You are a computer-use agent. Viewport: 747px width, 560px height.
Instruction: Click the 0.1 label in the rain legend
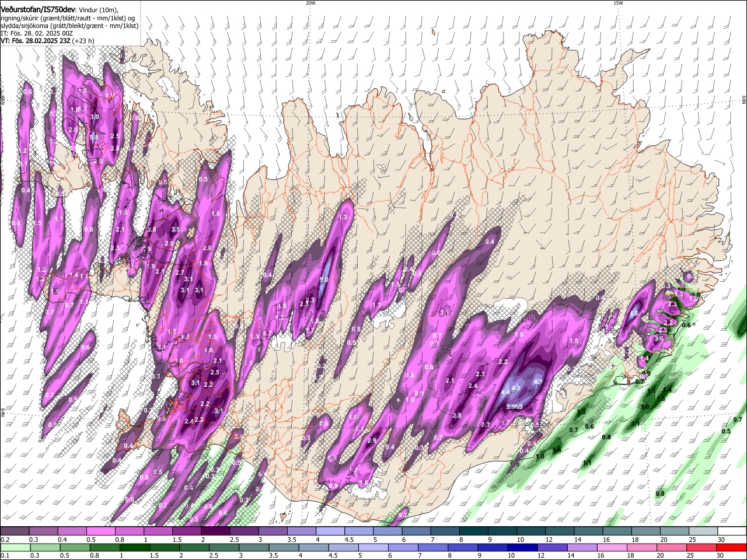(5, 555)
